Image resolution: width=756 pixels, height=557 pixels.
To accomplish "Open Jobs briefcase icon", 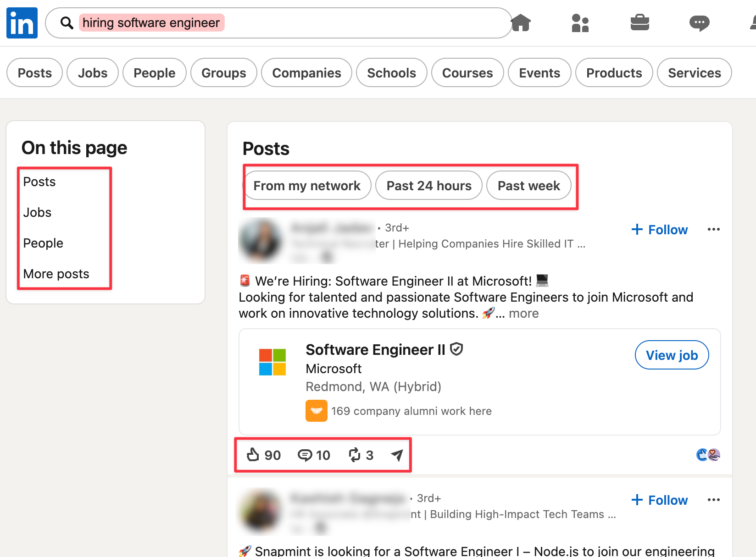I will tap(639, 22).
